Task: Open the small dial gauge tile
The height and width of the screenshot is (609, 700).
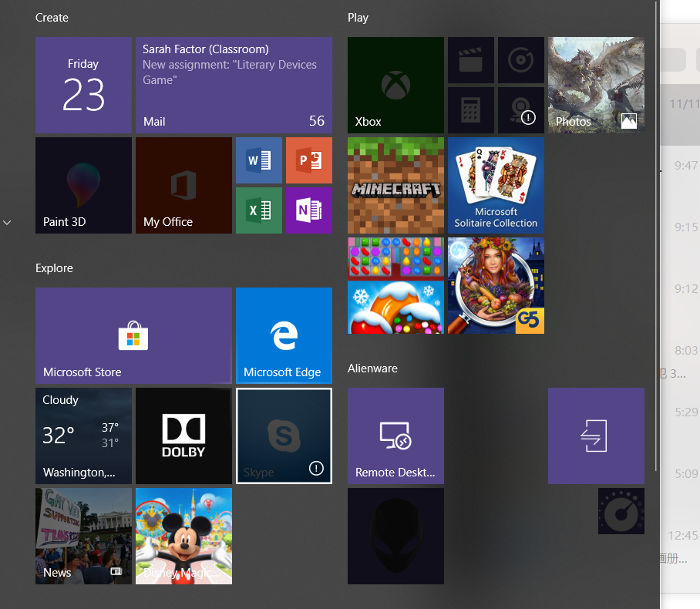Action: (621, 511)
